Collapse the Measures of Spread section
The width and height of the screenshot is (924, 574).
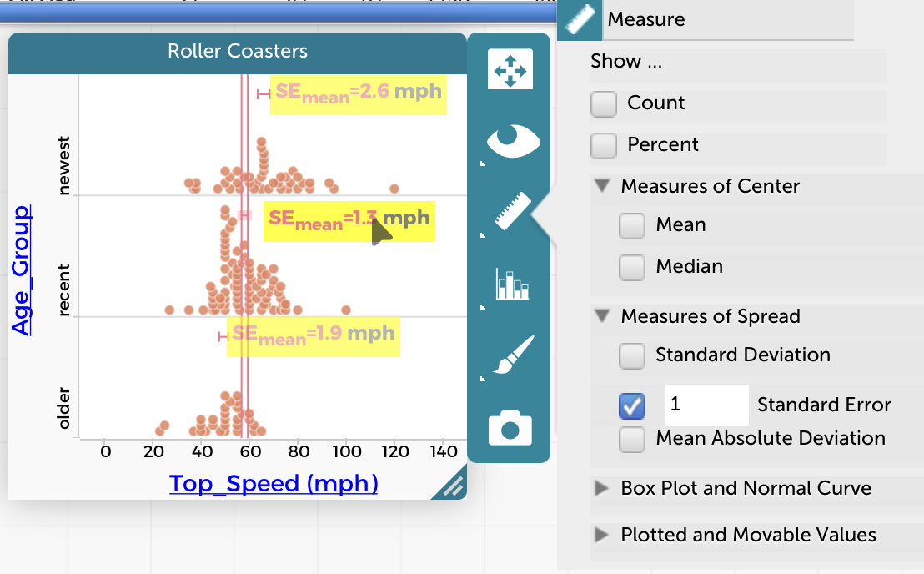(x=603, y=316)
